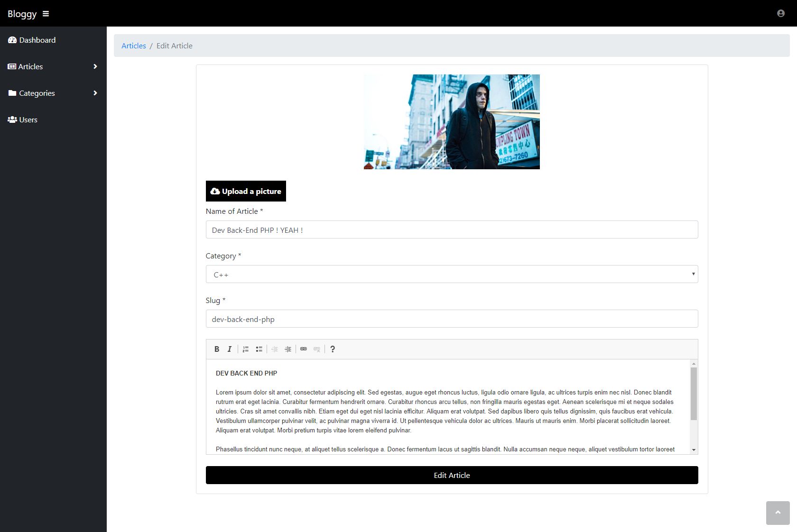Focus the Slug input field
797x532 pixels.
[x=452, y=319]
